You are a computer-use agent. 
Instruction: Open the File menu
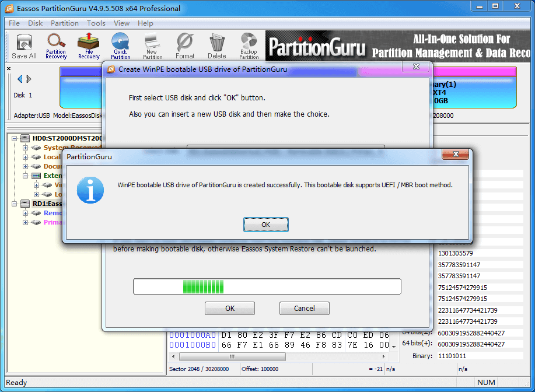point(14,23)
